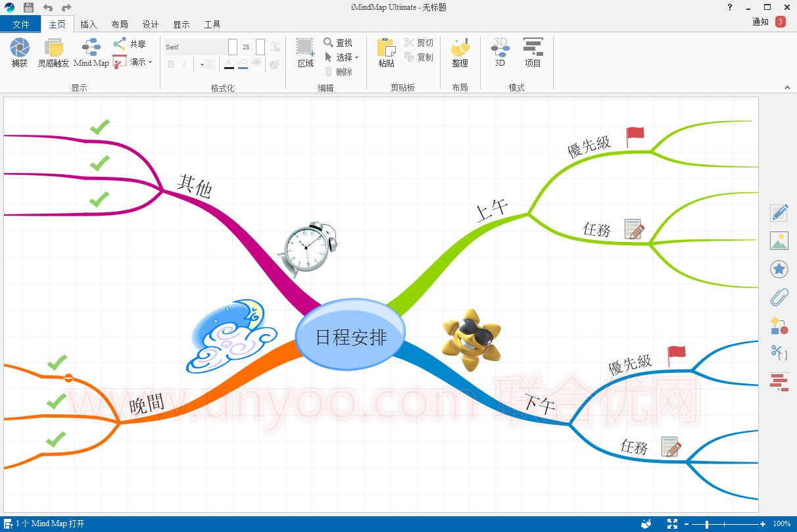Expand 演示 presentation dropdown
Image resolution: width=797 pixels, height=532 pixels.
(x=150, y=62)
